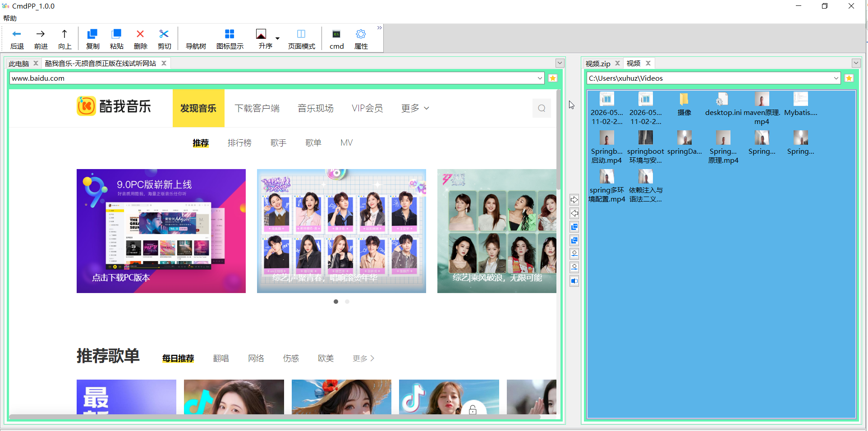Click the circle with right arrow icon

point(574,267)
